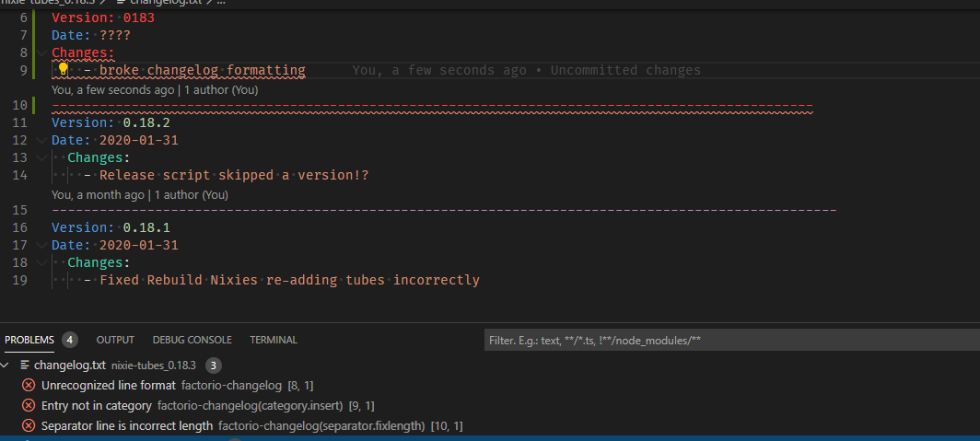Fold the Changes section at line 13
Image resolution: width=980 pixels, height=441 pixels.
click(x=41, y=157)
